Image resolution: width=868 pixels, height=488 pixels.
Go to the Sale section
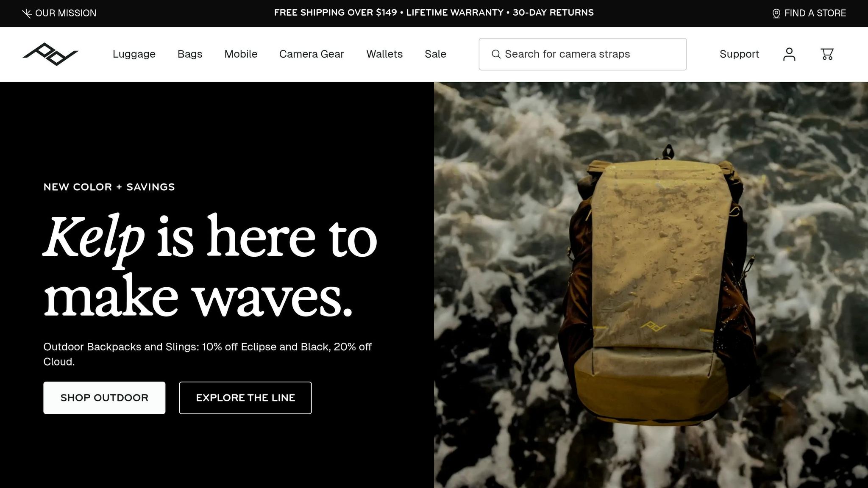(435, 54)
